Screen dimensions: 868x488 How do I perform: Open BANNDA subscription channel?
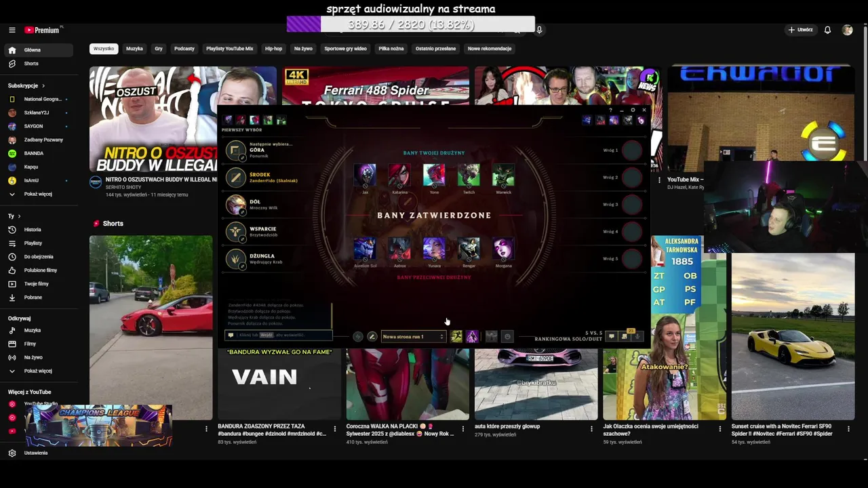click(x=39, y=153)
